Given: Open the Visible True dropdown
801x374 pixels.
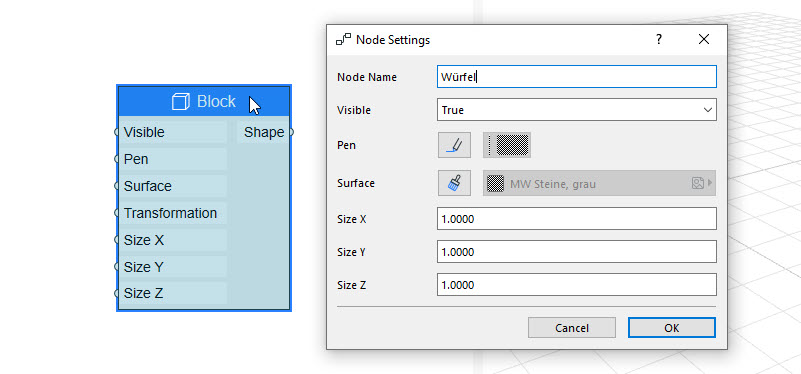Looking at the screenshot, I should point(577,110).
